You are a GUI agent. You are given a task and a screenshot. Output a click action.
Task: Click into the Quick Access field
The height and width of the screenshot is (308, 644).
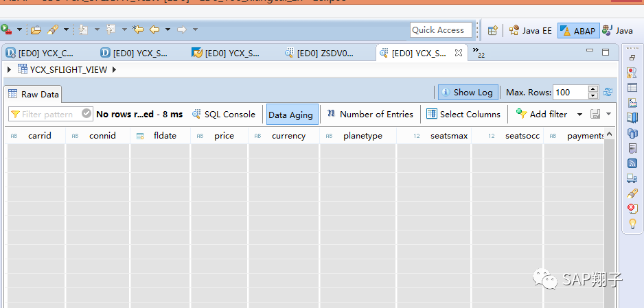(x=441, y=30)
